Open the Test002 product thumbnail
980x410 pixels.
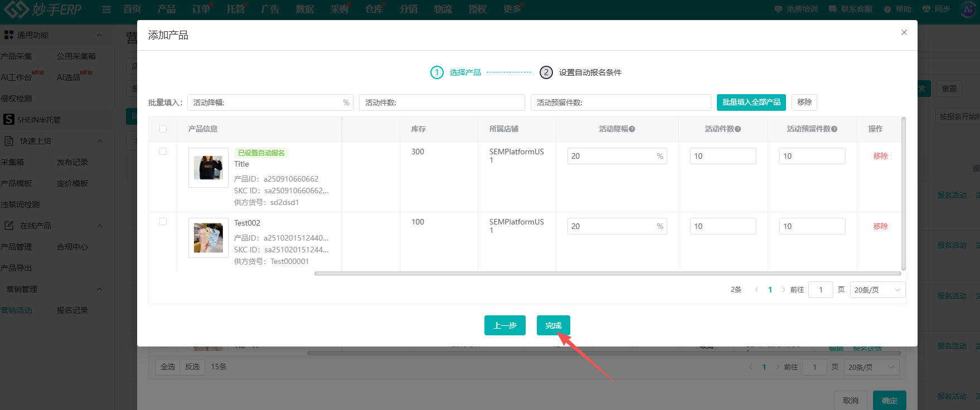[208, 237]
